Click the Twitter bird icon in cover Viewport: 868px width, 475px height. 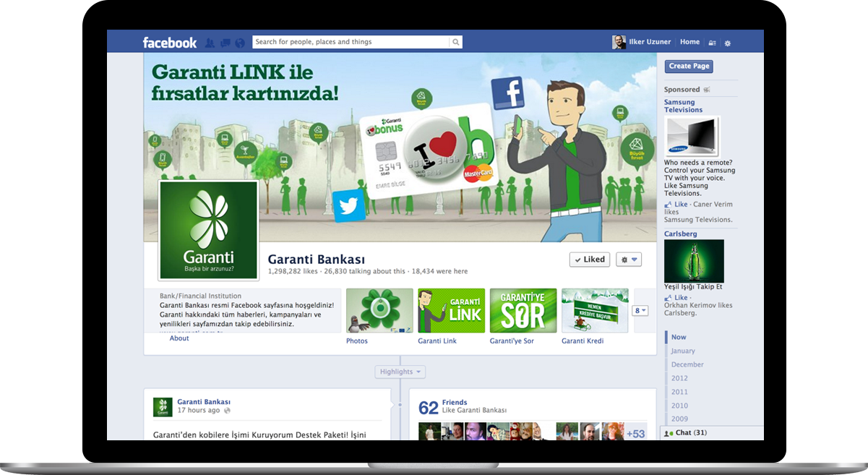[x=350, y=206]
